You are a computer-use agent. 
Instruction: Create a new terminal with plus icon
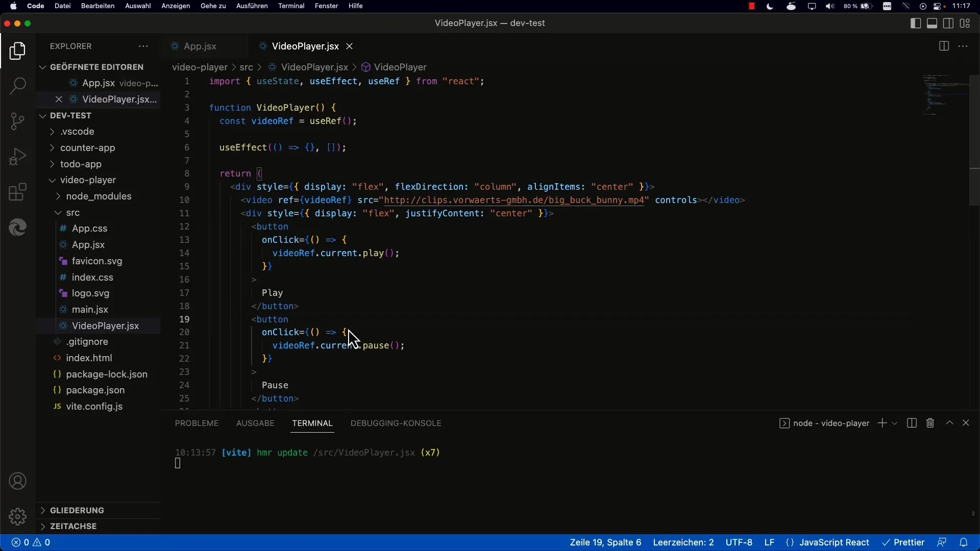tap(882, 423)
